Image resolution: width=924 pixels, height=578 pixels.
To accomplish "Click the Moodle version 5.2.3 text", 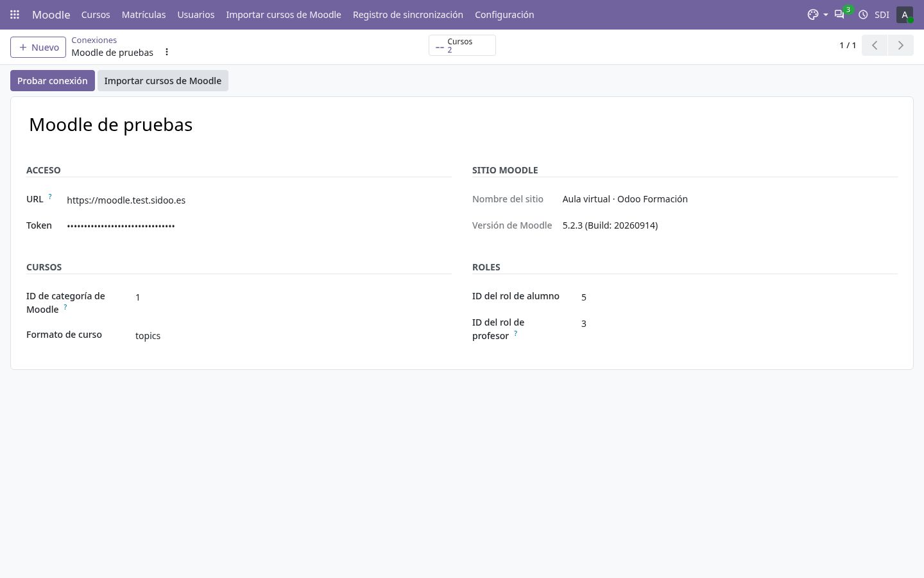I will coord(610,225).
